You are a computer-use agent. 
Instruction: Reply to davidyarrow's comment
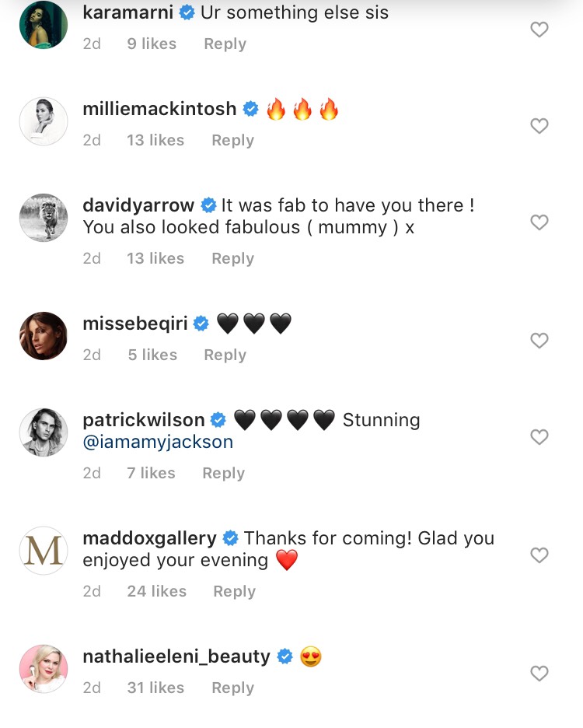[x=232, y=258]
